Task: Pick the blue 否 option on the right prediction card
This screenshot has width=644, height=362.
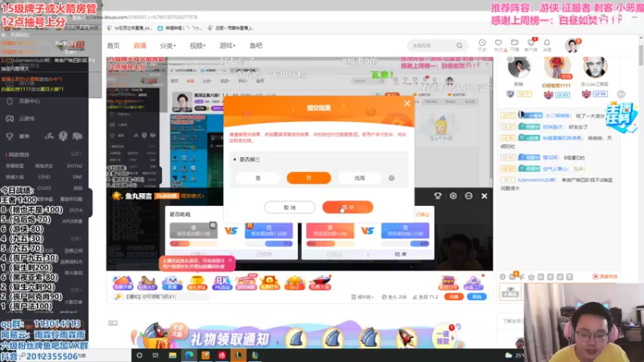Action: (405, 231)
